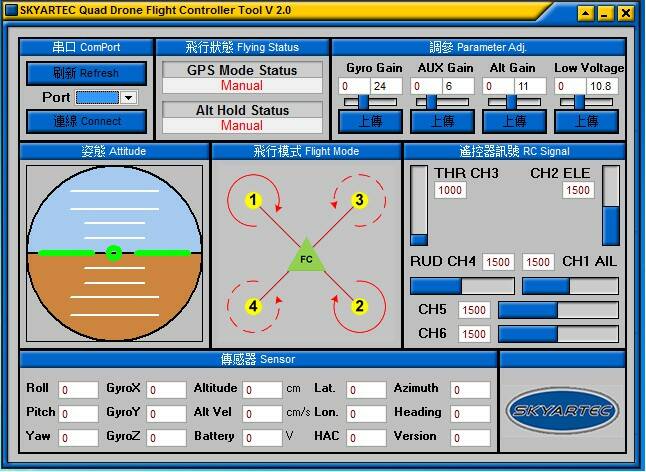Click the THR CH3 vertical throttle bar

tap(419, 206)
